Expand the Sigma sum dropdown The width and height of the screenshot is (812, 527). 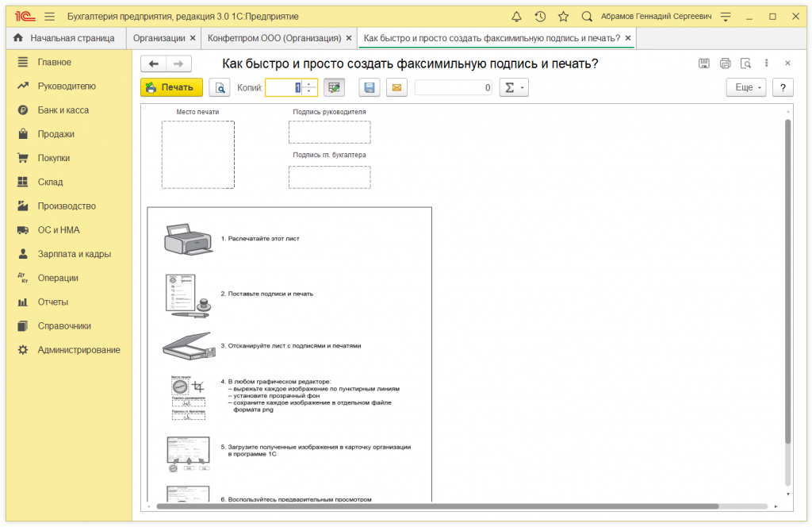[x=514, y=88]
